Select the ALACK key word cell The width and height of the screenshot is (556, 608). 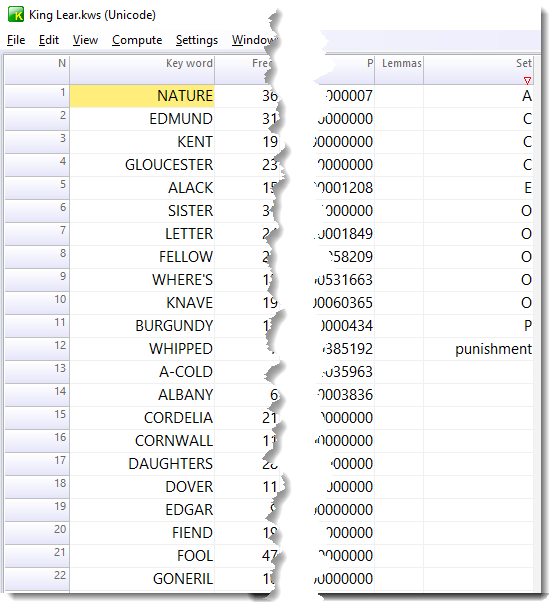click(x=142, y=188)
